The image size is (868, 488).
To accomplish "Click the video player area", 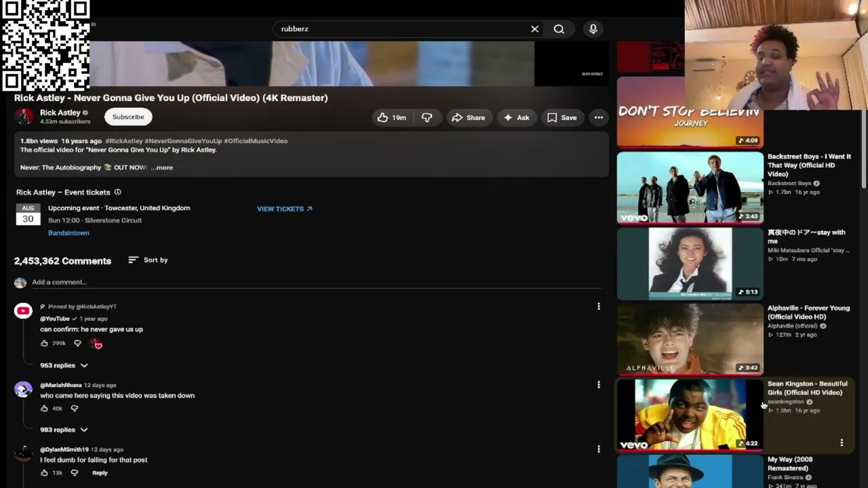I will (312, 64).
